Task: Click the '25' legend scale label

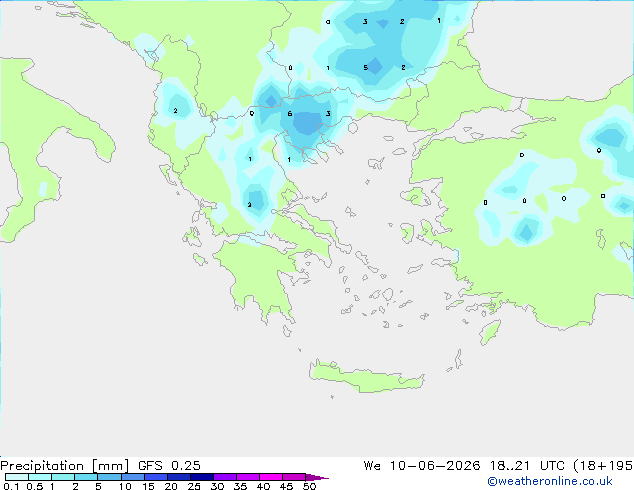Action: point(194,486)
